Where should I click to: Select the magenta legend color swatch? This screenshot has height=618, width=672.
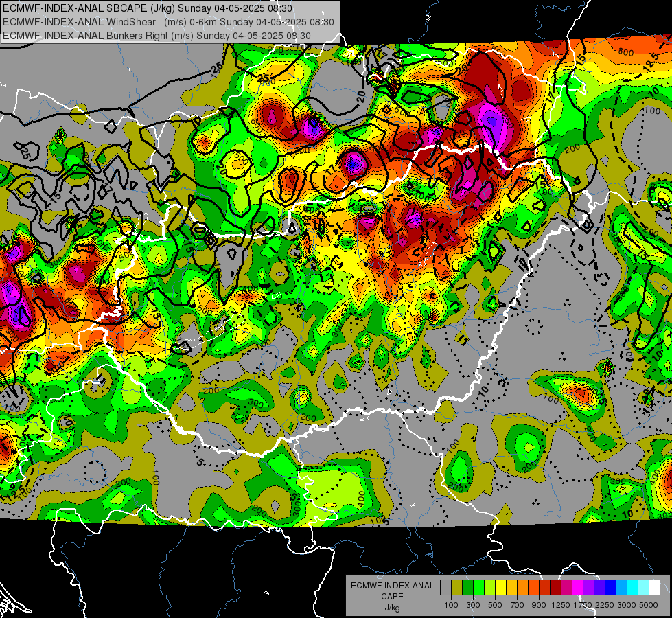(x=578, y=587)
